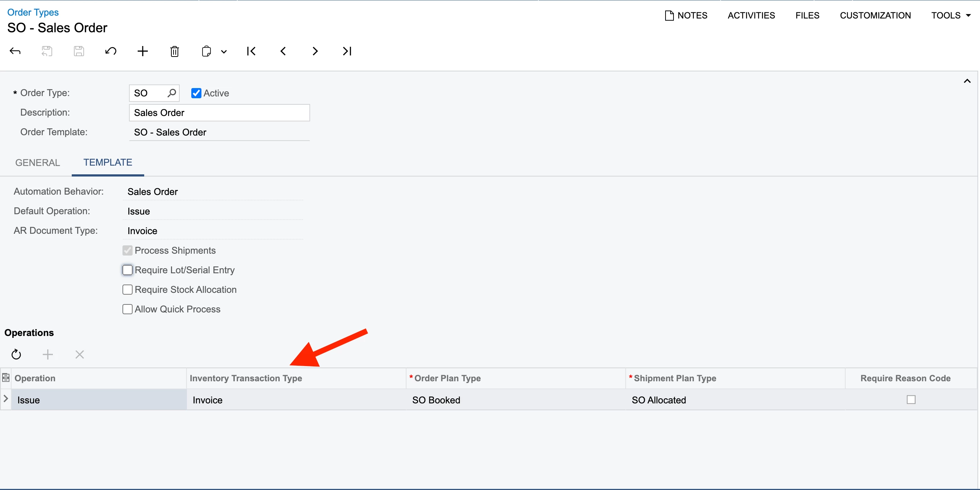Click inside the Description field
This screenshot has width=980, height=490.
[219, 113]
